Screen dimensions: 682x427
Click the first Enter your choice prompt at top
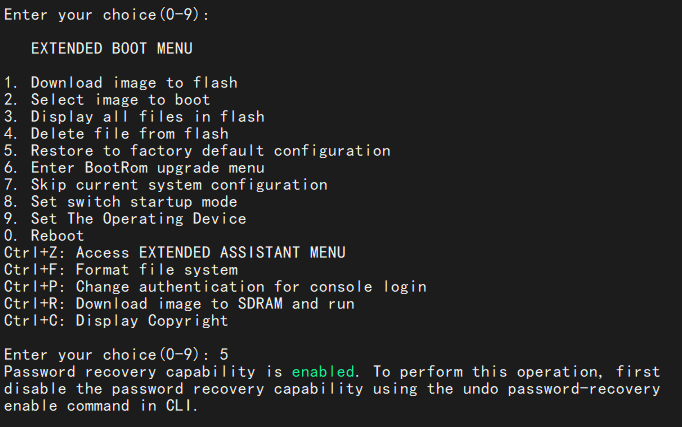tap(107, 14)
